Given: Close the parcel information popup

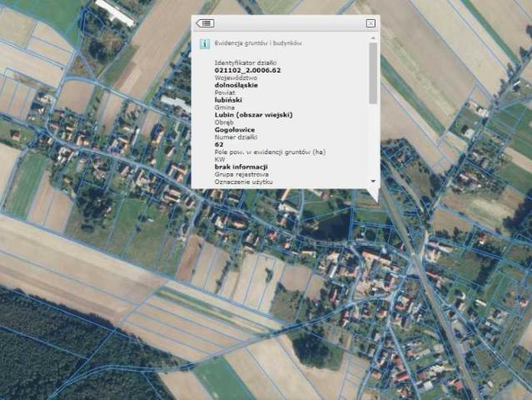Looking at the screenshot, I should (x=370, y=23).
